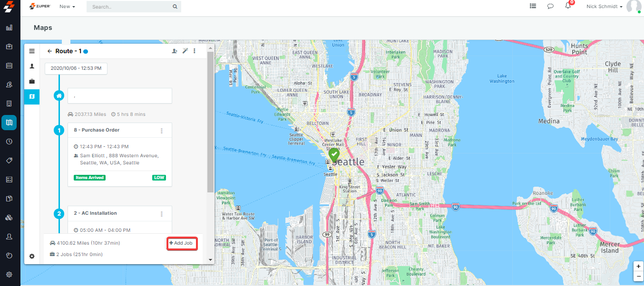Screen dimensions: 644x286
Task: Click the magic wand optimize route icon
Action: pyautogui.click(x=185, y=51)
